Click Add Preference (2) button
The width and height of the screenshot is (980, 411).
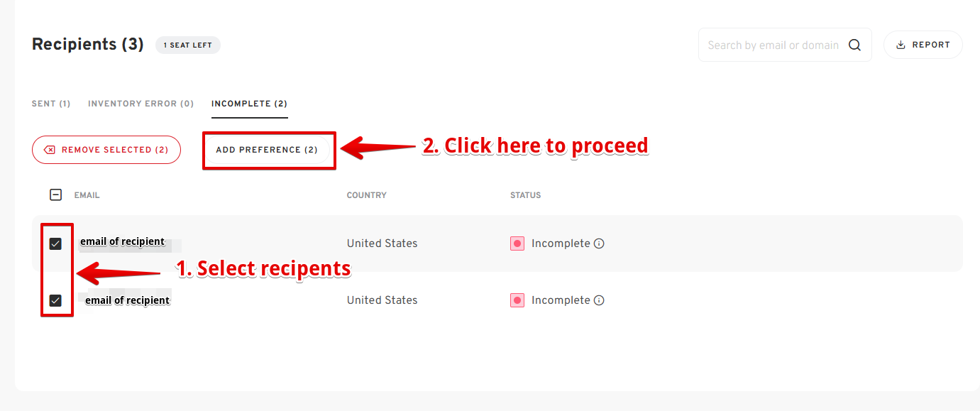tap(267, 150)
